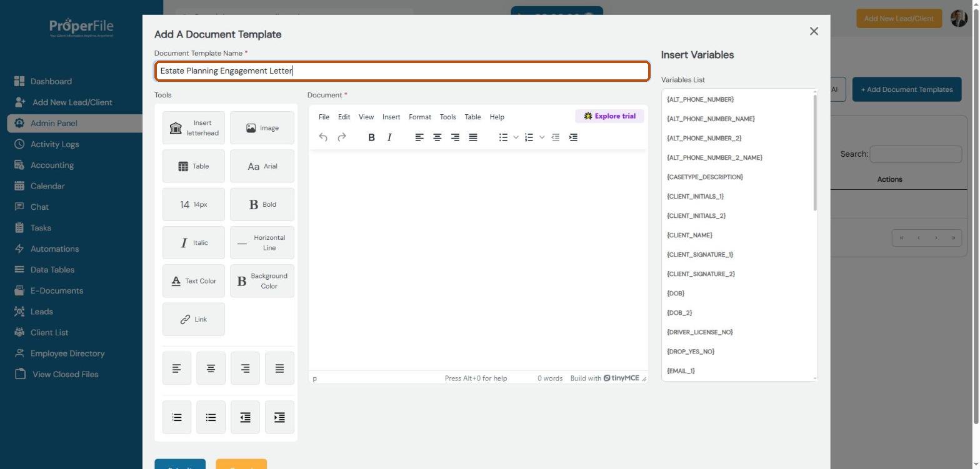Click the Explore trial button

pyautogui.click(x=609, y=116)
